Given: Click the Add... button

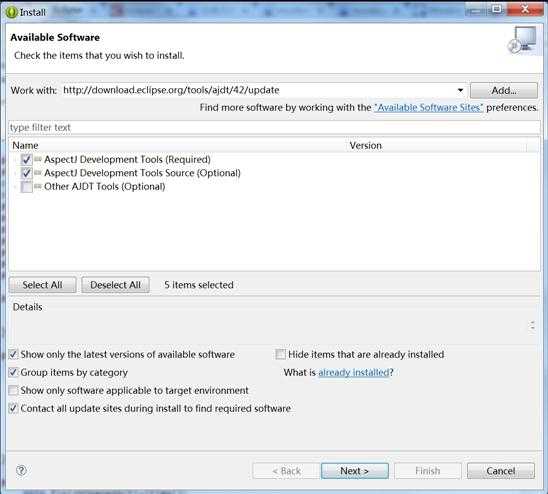Looking at the screenshot, I should 504,91.
